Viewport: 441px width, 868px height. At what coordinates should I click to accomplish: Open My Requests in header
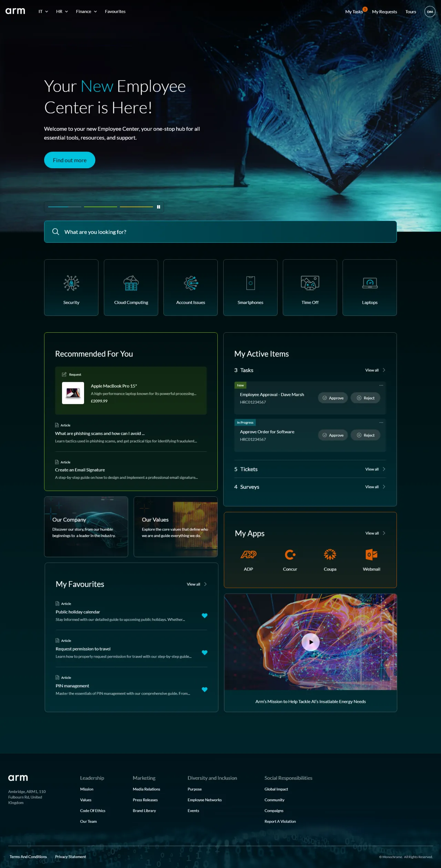point(384,12)
